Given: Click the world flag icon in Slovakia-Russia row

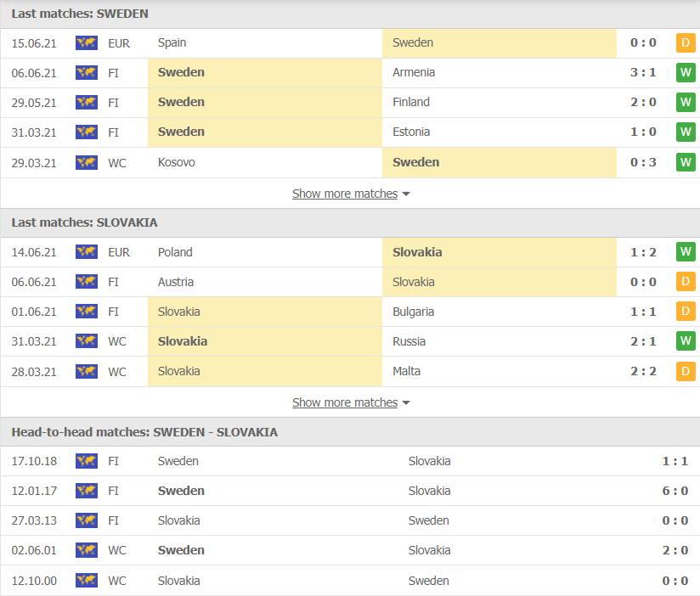Looking at the screenshot, I should coord(87,341).
